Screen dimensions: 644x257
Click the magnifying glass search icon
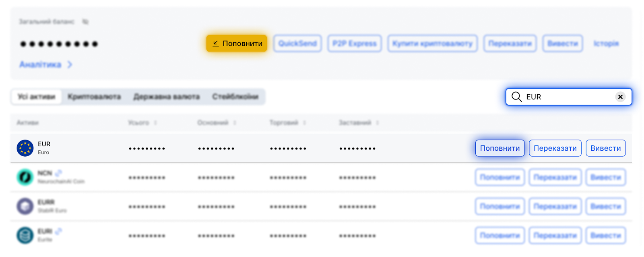pyautogui.click(x=516, y=97)
